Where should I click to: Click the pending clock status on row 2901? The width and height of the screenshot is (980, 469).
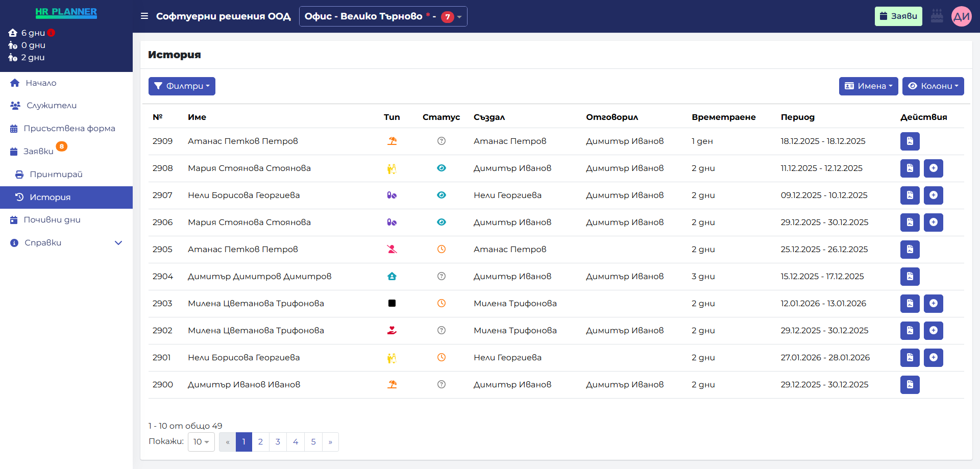[442, 357]
